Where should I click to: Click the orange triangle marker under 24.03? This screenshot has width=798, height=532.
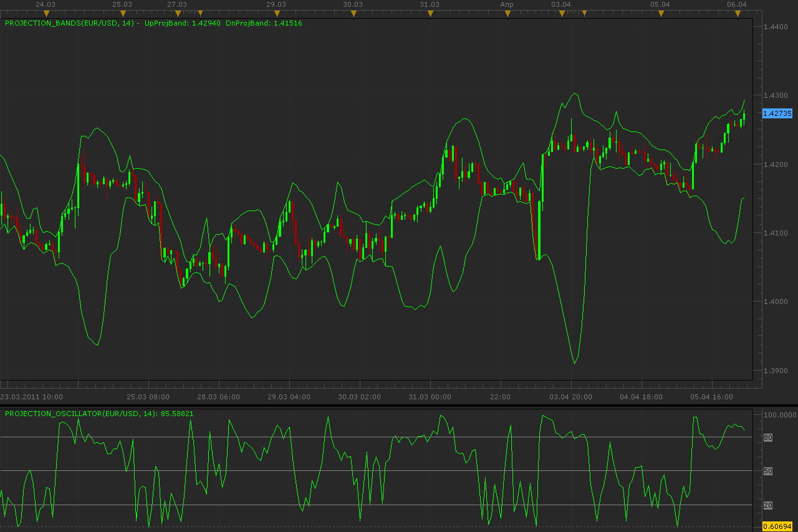pos(46,13)
